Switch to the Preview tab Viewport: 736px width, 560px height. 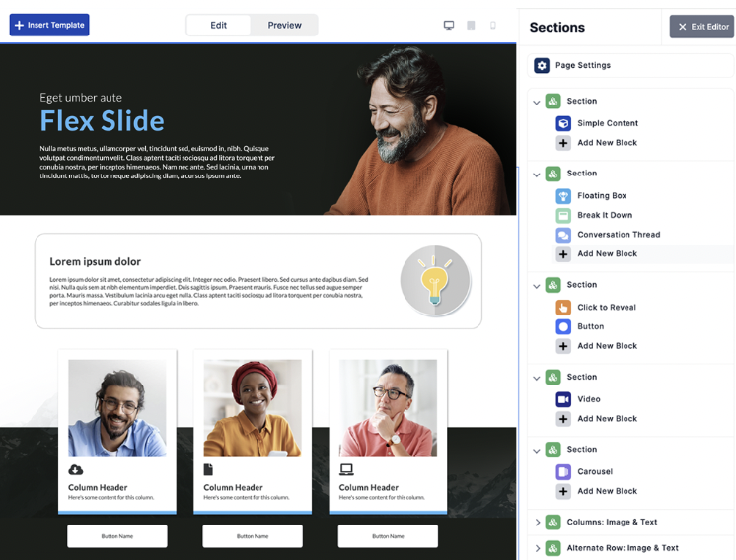(x=284, y=25)
